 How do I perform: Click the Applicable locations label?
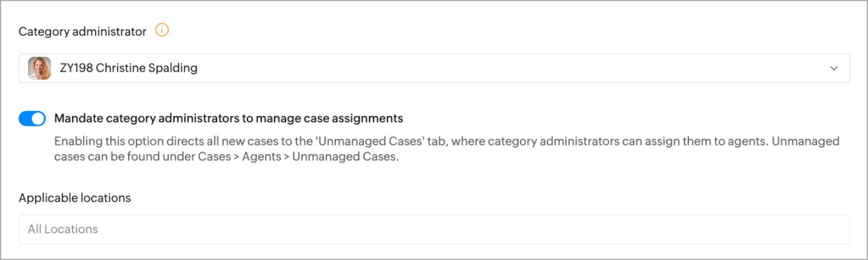[75, 198]
